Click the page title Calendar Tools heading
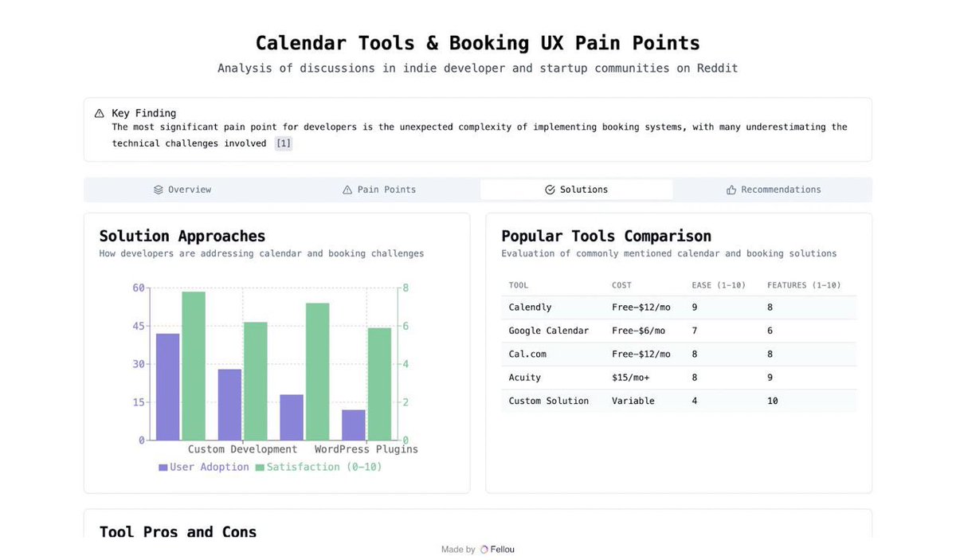956x560 pixels. (478, 42)
